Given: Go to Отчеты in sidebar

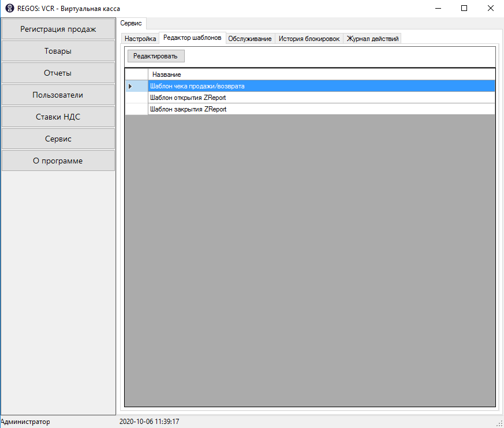Looking at the screenshot, I should [58, 73].
